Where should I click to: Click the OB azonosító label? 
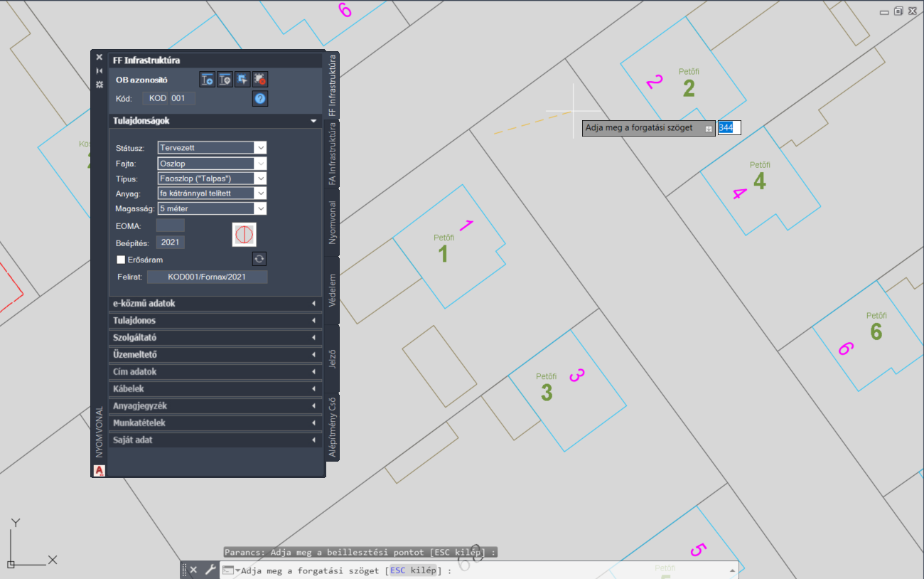pyautogui.click(x=141, y=80)
